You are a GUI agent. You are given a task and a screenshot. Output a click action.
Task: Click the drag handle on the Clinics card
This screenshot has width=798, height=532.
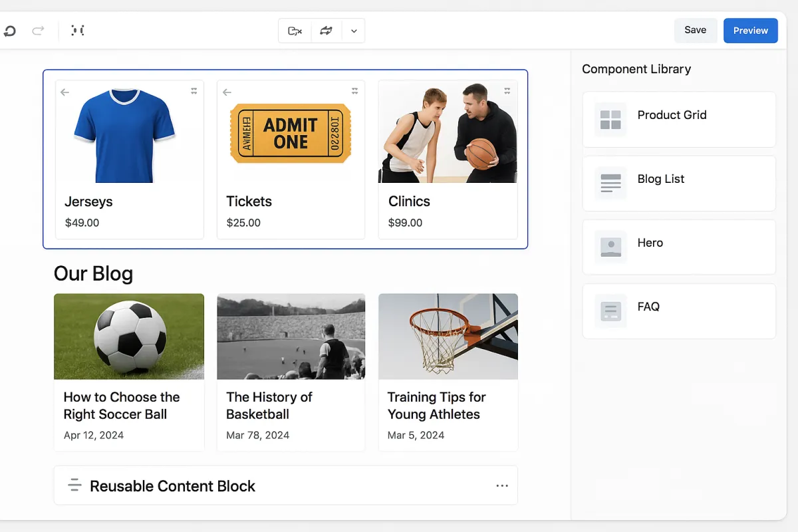(x=507, y=90)
